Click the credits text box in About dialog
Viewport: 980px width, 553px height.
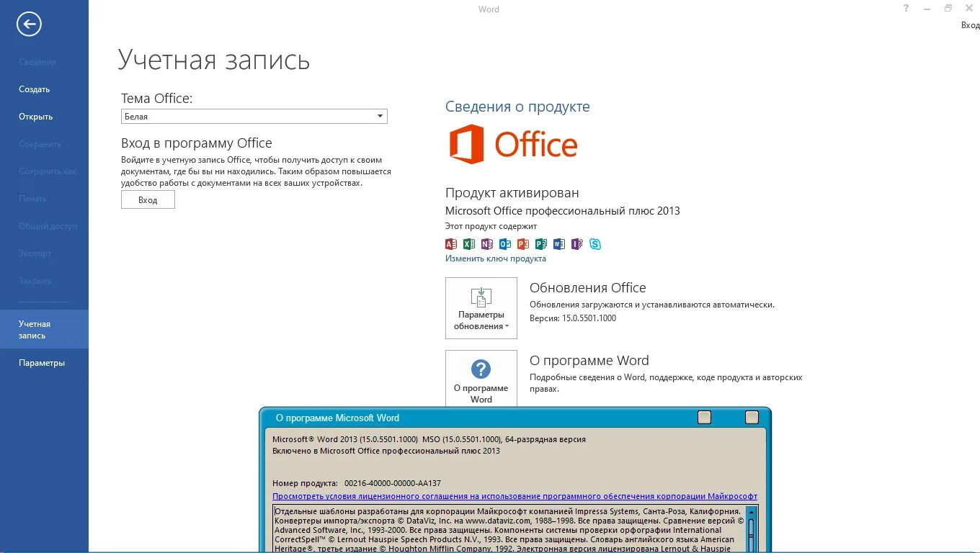509,529
